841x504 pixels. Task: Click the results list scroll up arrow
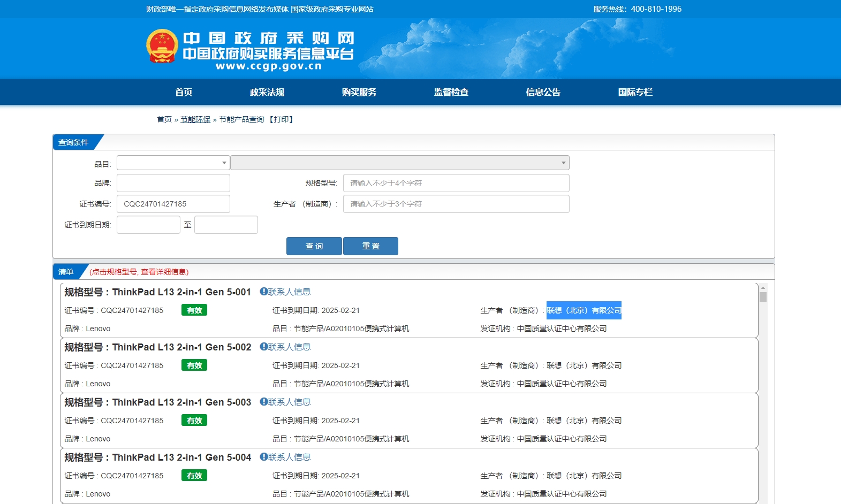[763, 288]
